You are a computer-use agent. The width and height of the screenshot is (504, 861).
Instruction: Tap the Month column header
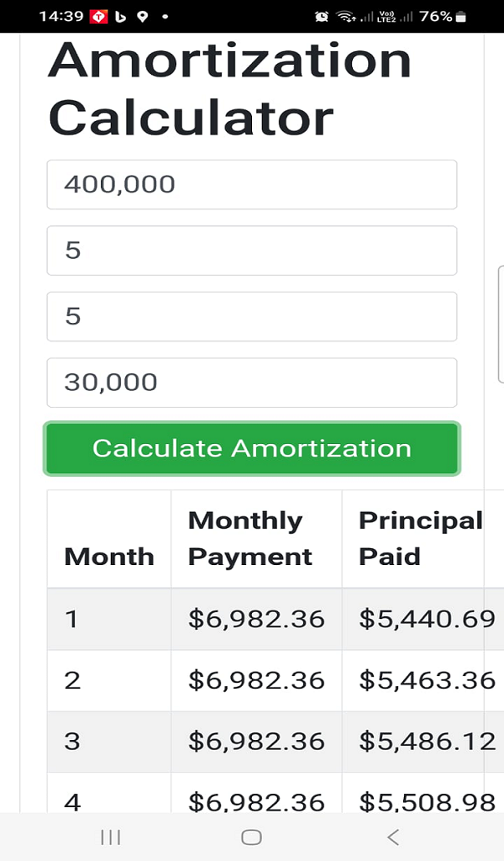pyautogui.click(x=108, y=557)
